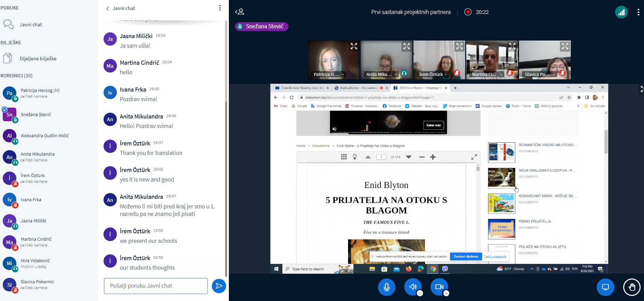
Task: Open meeting options three-dot menu
Action: tap(638, 12)
